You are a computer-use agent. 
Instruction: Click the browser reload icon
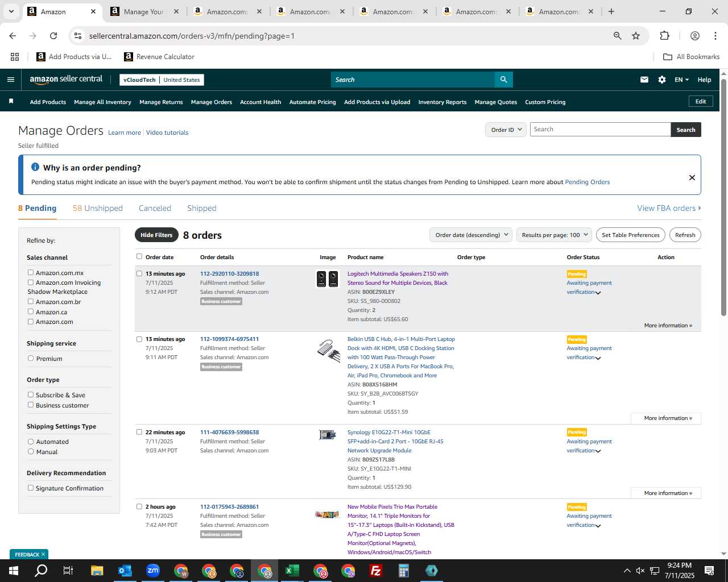click(53, 36)
